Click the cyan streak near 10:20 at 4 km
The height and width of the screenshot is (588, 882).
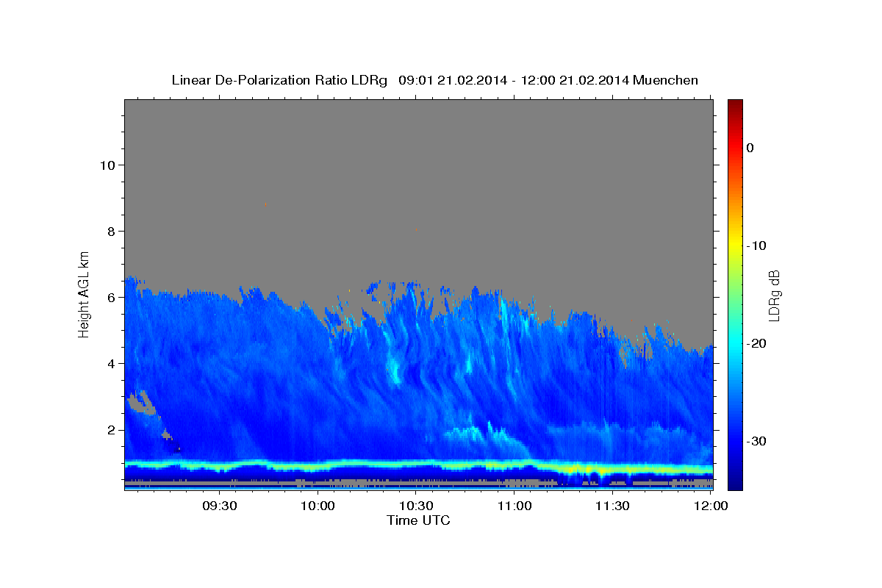tap(395, 369)
